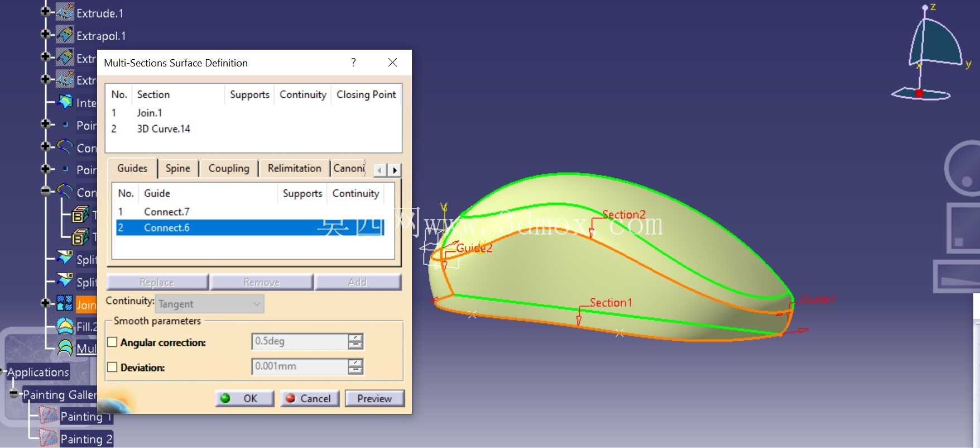The width and height of the screenshot is (980, 448).
Task: Open the Canonical tab
Action: (349, 168)
